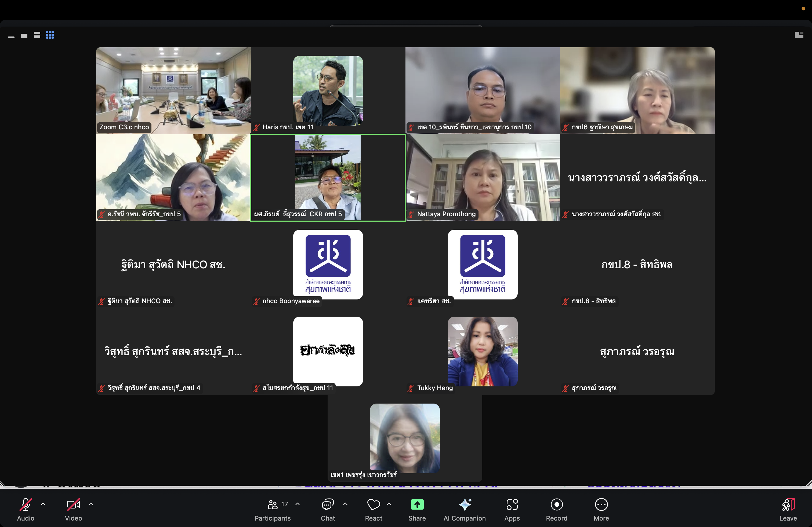Viewport: 812px width, 527px height.
Task: Expand the Participants options caret
Action: 298,504
